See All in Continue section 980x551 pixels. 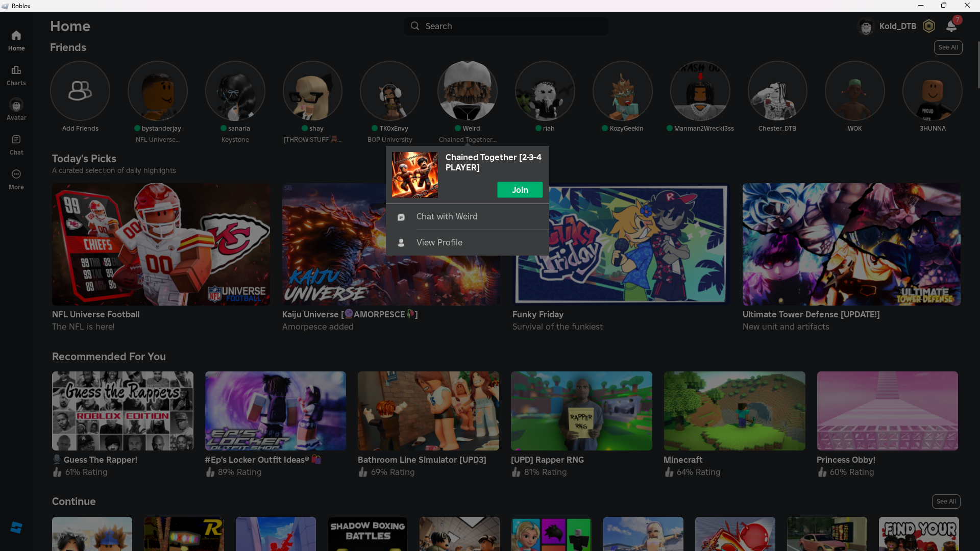tap(946, 502)
